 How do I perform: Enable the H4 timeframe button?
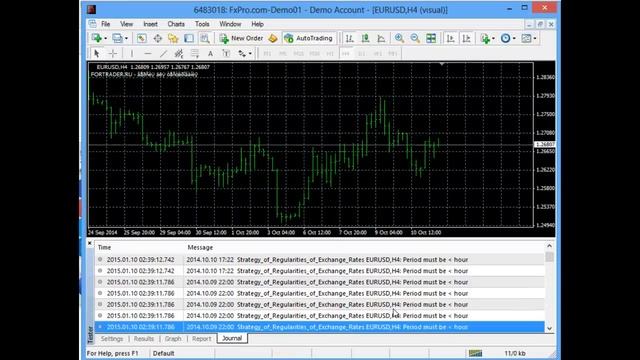tap(346, 53)
